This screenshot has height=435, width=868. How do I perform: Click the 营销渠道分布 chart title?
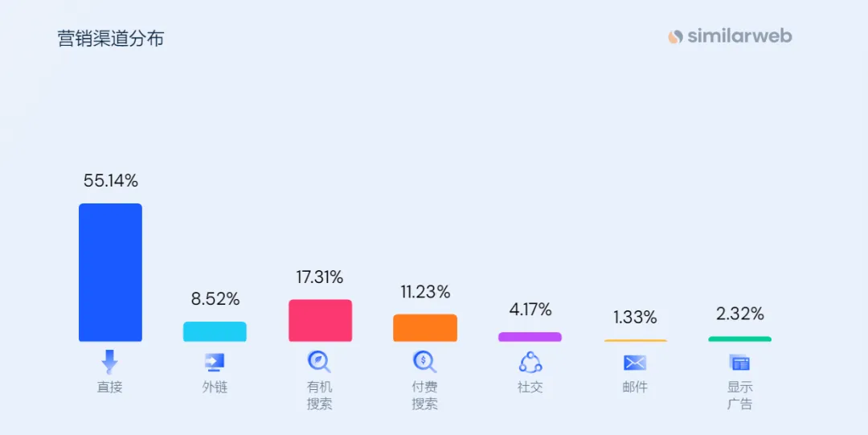(x=111, y=39)
